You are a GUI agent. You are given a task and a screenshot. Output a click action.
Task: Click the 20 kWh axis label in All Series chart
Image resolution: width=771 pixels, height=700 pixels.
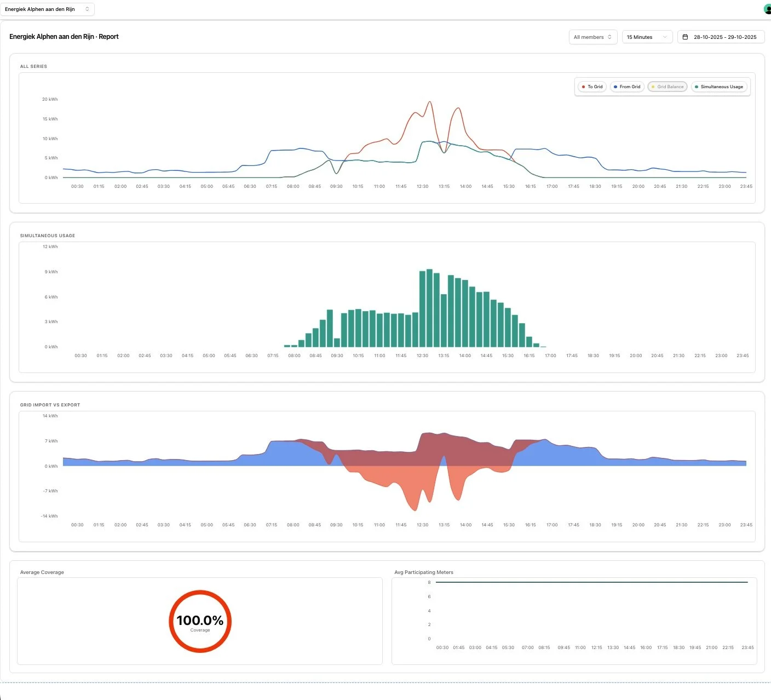click(x=50, y=99)
